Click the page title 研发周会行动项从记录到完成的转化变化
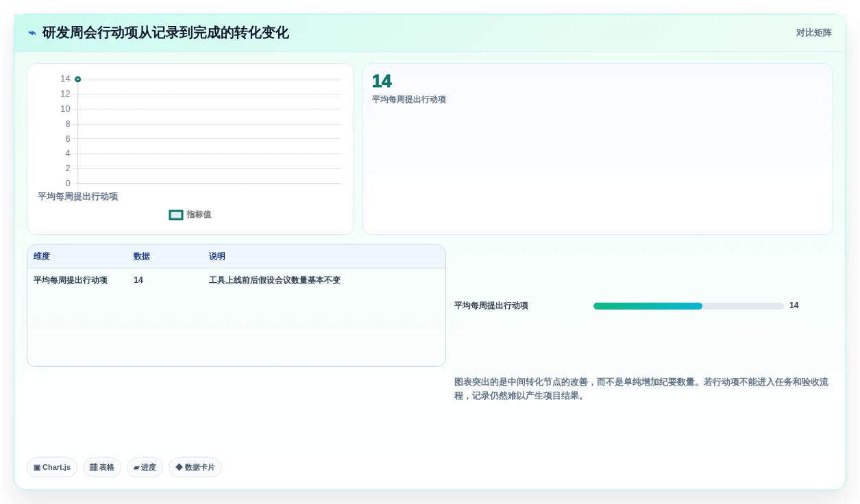The width and height of the screenshot is (860, 504). [166, 33]
